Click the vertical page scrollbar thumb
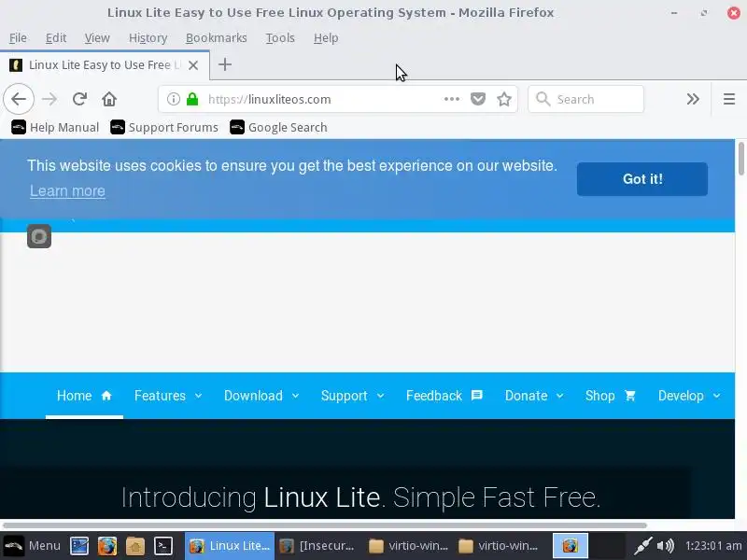Viewport: 747px width, 560px height. (741, 159)
